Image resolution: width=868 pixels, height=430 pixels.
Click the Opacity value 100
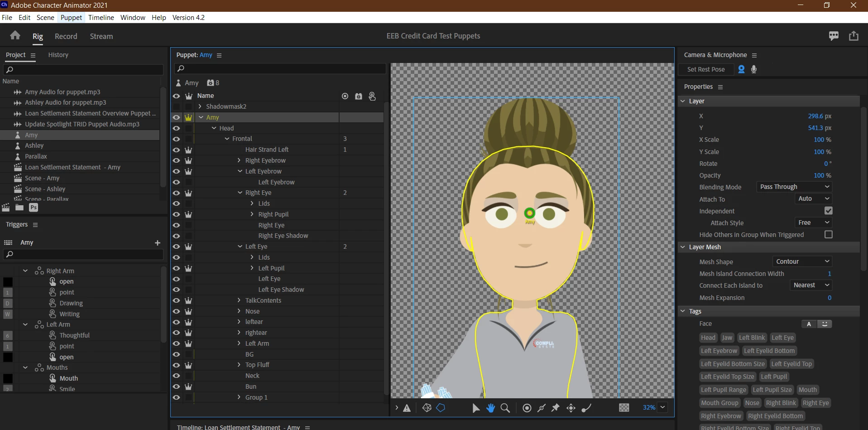819,175
